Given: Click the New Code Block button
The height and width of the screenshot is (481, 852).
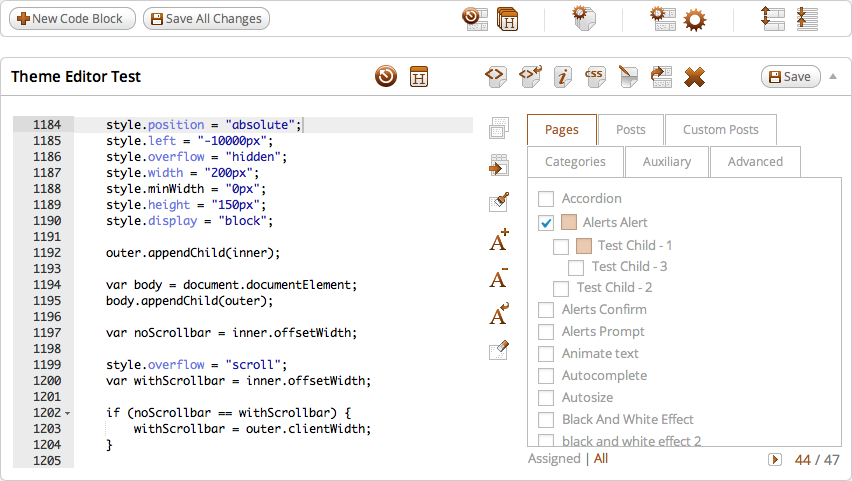Looking at the screenshot, I should pyautogui.click(x=72, y=19).
